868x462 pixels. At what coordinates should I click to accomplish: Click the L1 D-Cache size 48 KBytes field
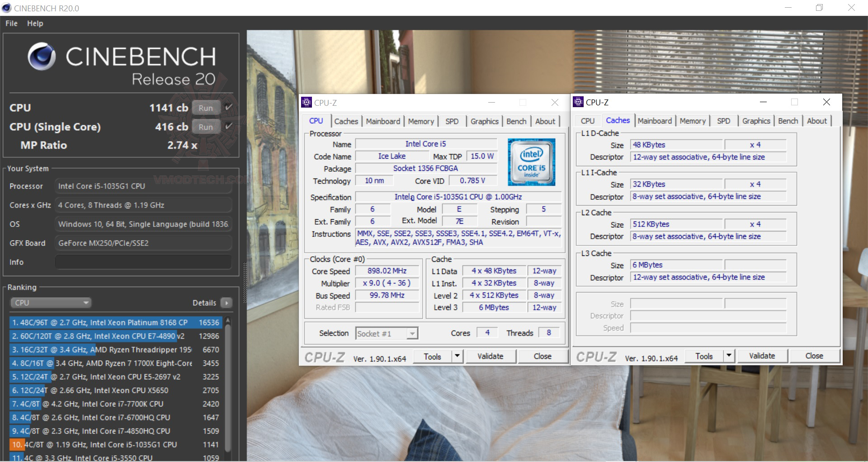click(677, 145)
